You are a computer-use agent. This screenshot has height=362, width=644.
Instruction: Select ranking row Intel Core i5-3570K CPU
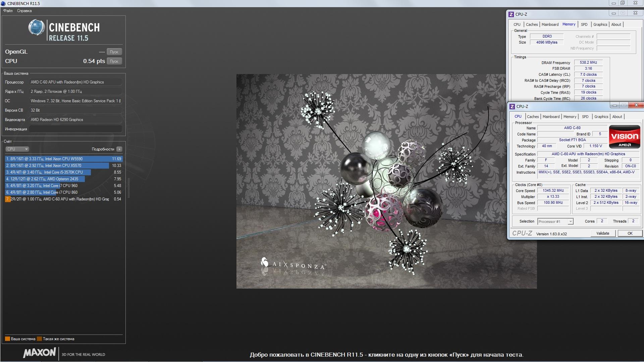64,172
